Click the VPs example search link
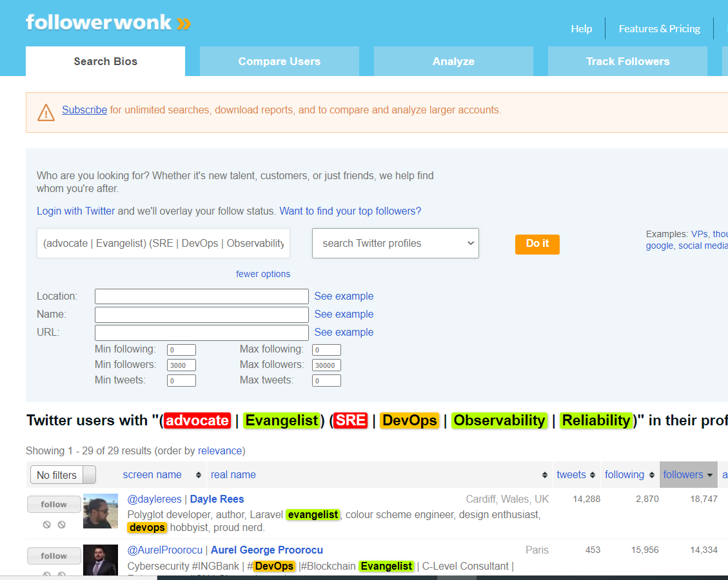This screenshot has height=580, width=728. pos(699,235)
